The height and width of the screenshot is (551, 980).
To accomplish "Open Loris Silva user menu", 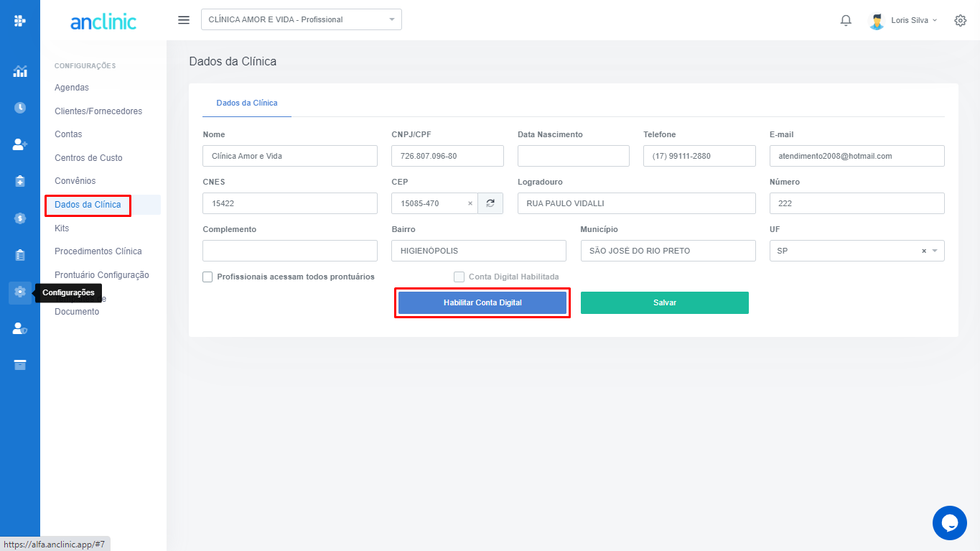I will tap(914, 20).
